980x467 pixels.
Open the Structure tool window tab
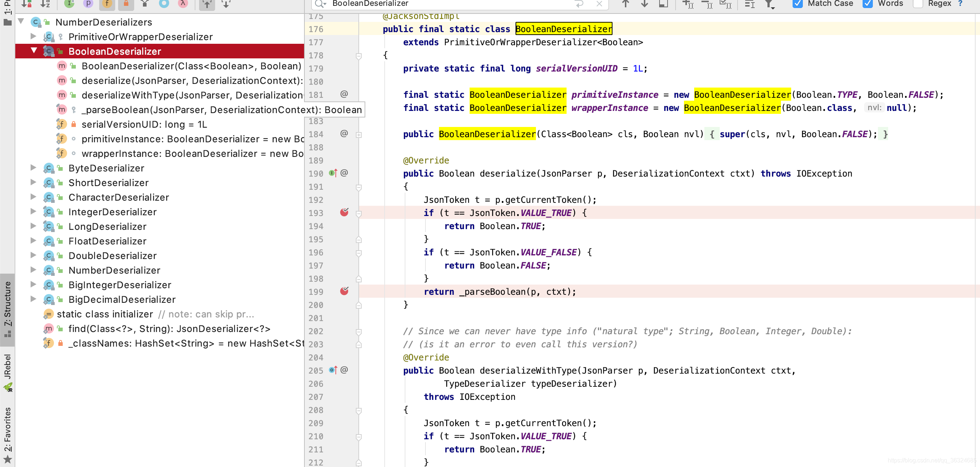pyautogui.click(x=7, y=309)
